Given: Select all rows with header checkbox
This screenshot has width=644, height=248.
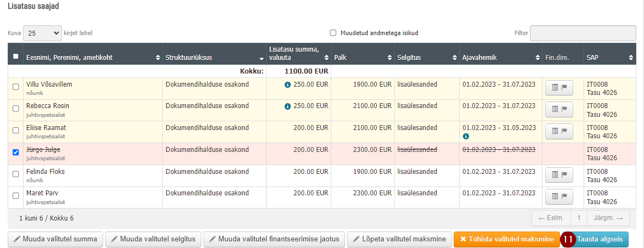Looking at the screenshot, I should (x=15, y=57).
